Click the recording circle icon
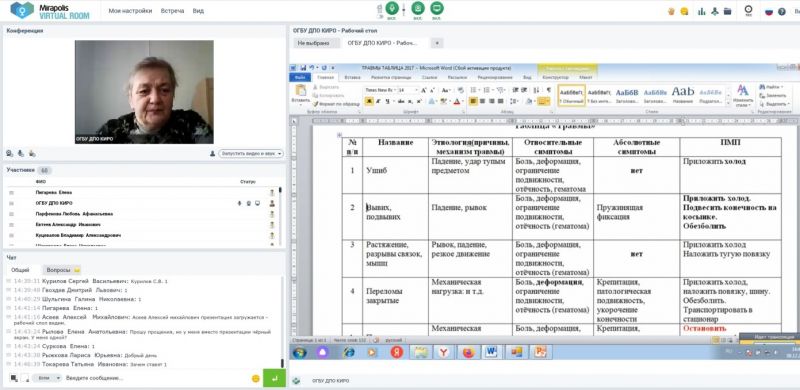This screenshot has height=390, width=800. tap(748, 9)
